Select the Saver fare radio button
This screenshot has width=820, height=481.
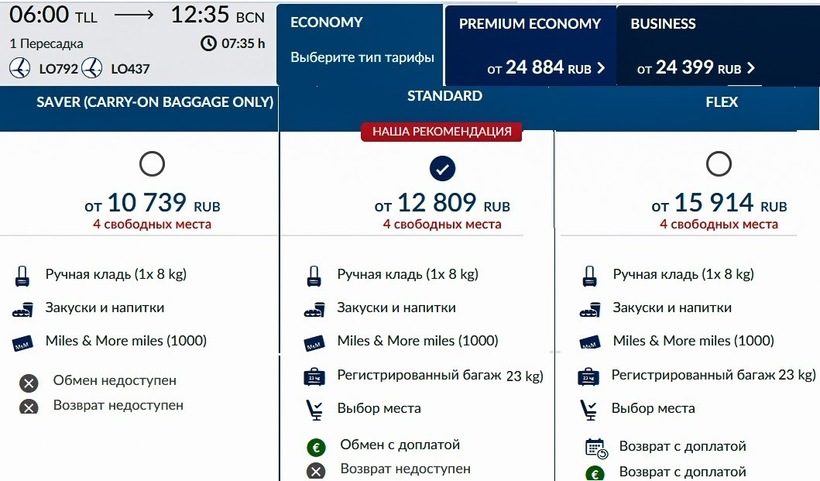click(x=152, y=164)
